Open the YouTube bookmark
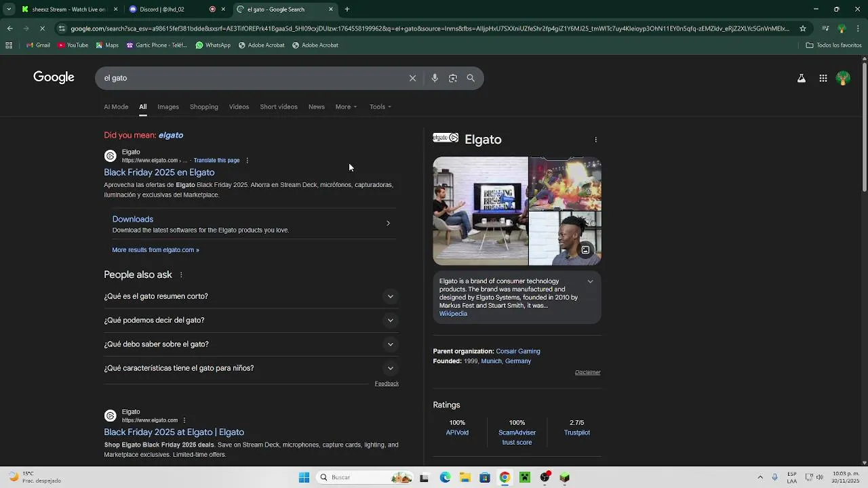This screenshot has height=488, width=868. pos(73,45)
